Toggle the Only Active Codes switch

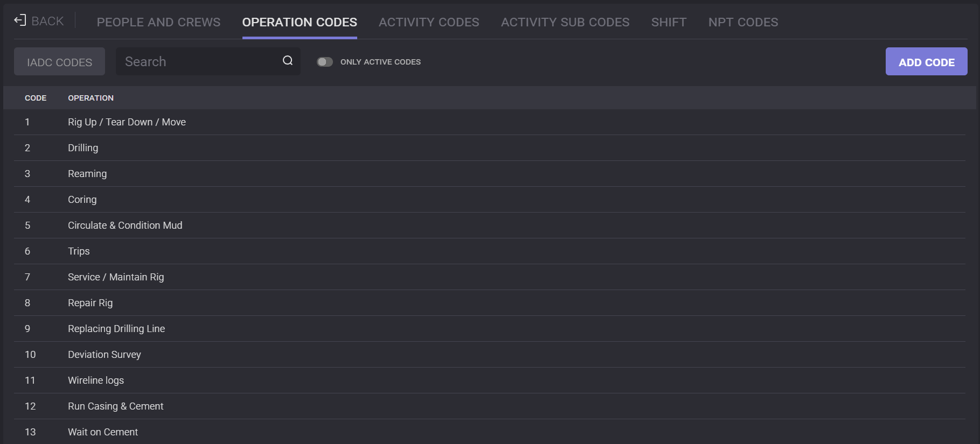(324, 62)
